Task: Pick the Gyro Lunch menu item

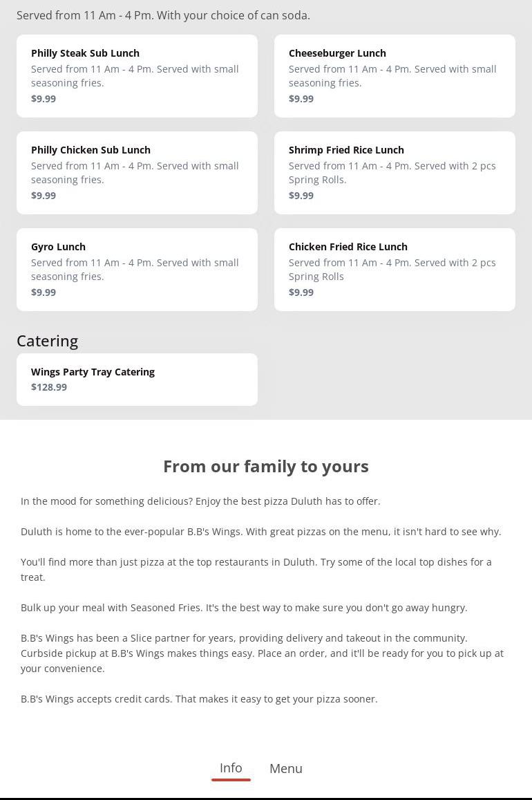Action: [137, 270]
